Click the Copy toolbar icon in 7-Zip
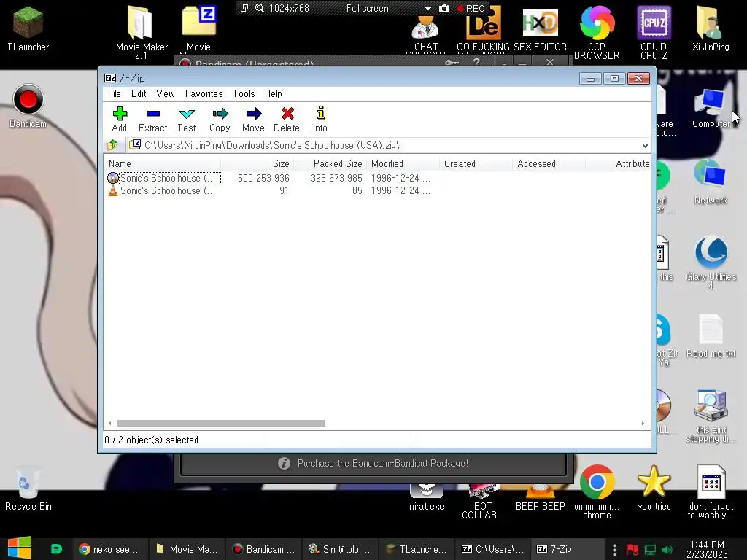The image size is (747, 560). pyautogui.click(x=220, y=119)
